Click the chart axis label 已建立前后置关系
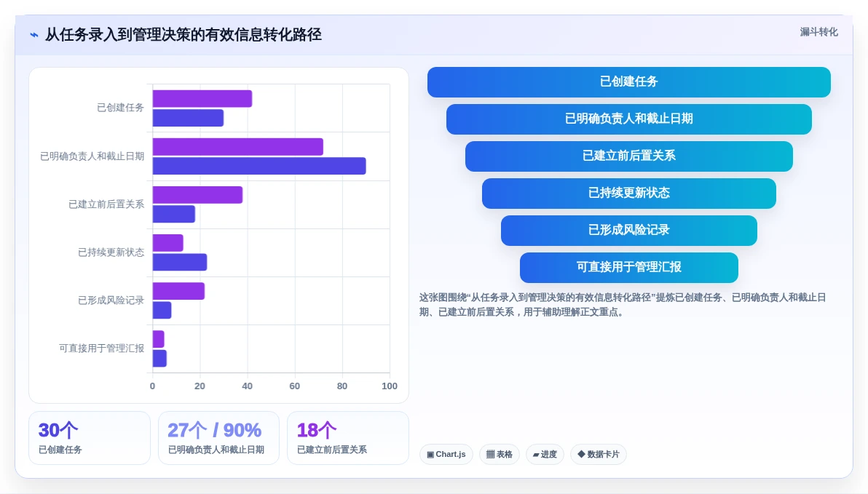868x494 pixels. point(106,204)
